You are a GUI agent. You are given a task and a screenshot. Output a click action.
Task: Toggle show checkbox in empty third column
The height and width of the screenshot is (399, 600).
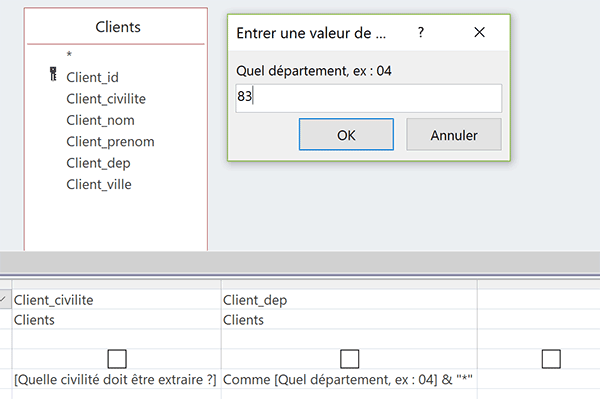pyautogui.click(x=551, y=359)
